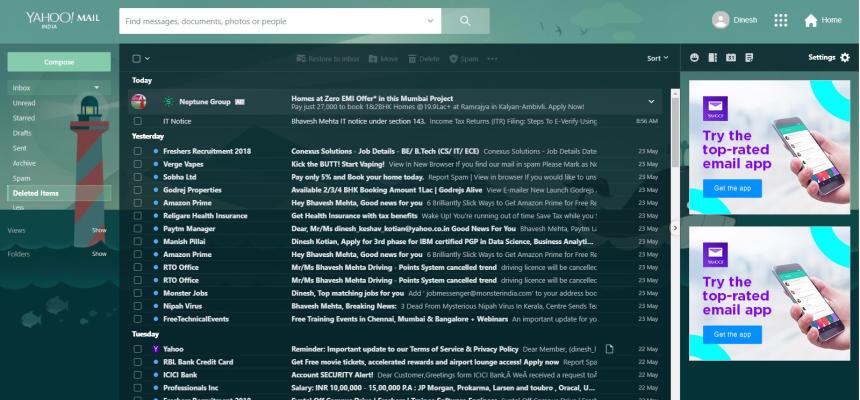Open the Unread folder
The width and height of the screenshot is (860, 400).
pyautogui.click(x=24, y=103)
